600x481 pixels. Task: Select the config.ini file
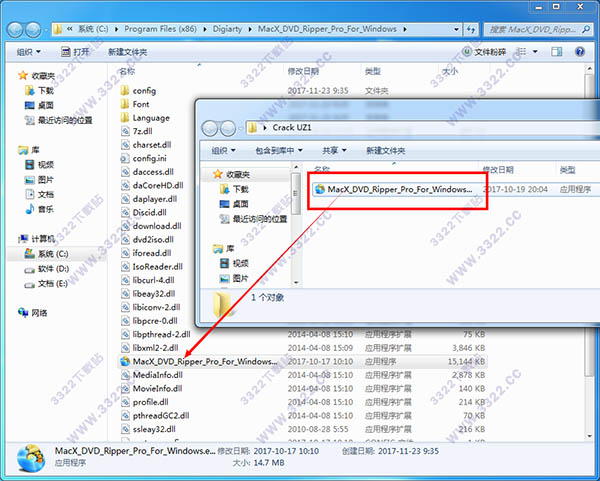144,158
